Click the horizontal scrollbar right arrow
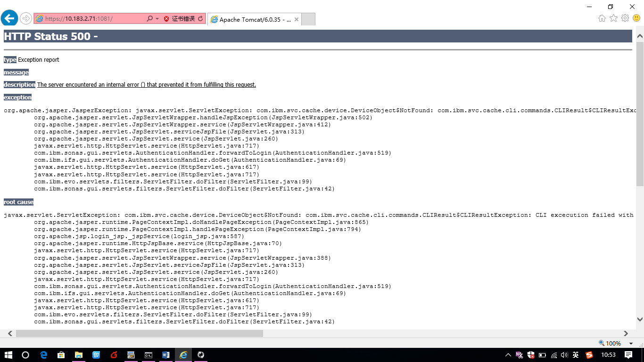Viewport: 644px width, 362px height. (626, 333)
